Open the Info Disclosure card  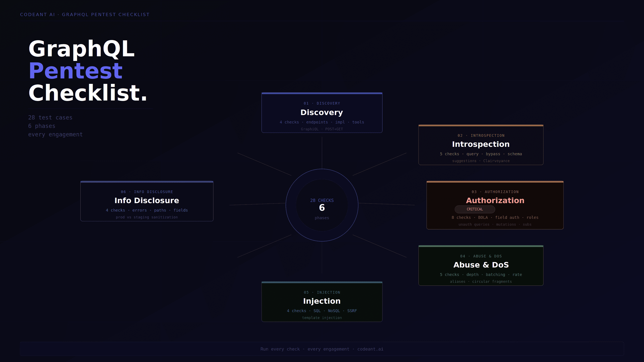147,201
